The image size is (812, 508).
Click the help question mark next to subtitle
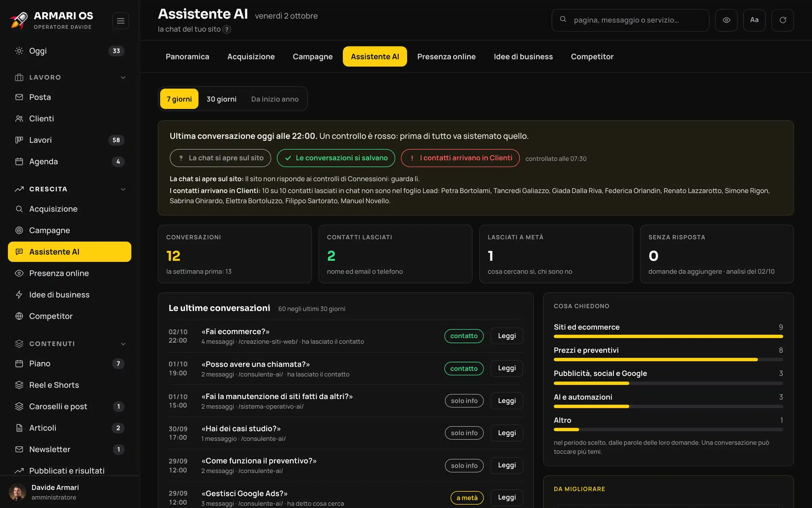point(227,29)
